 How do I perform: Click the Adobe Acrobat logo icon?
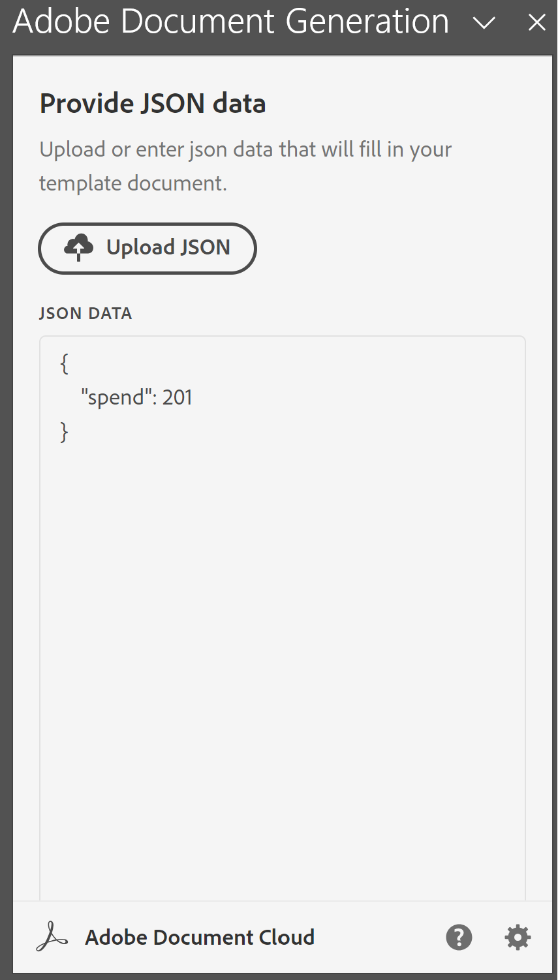coord(52,938)
